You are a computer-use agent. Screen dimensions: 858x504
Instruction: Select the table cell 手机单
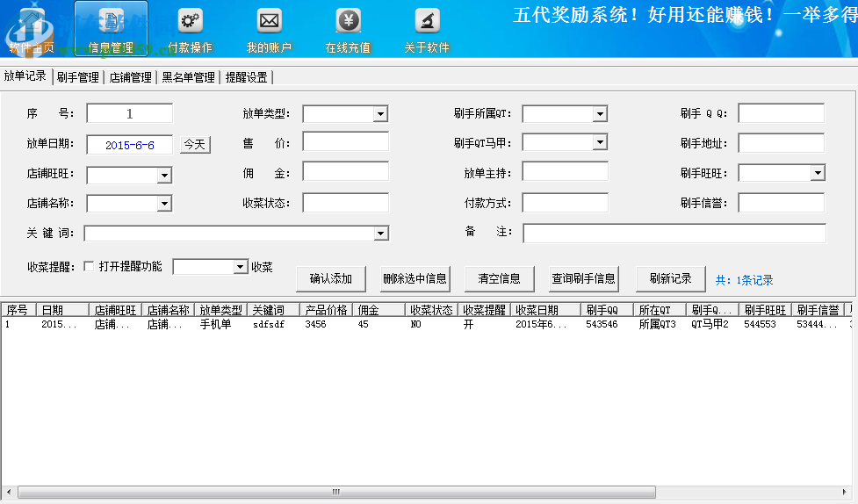pos(215,325)
